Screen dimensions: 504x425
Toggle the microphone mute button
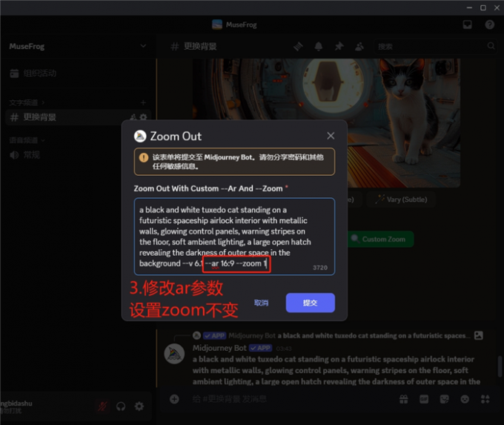point(102,406)
